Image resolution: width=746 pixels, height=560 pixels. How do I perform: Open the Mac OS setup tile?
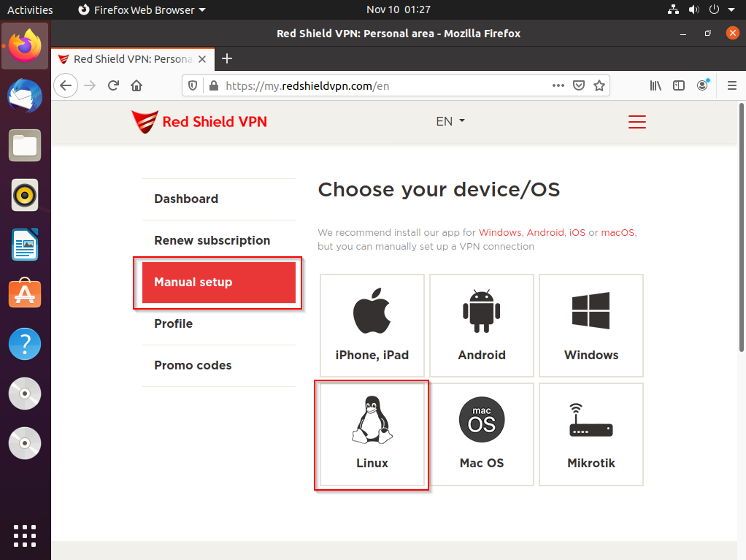point(481,434)
